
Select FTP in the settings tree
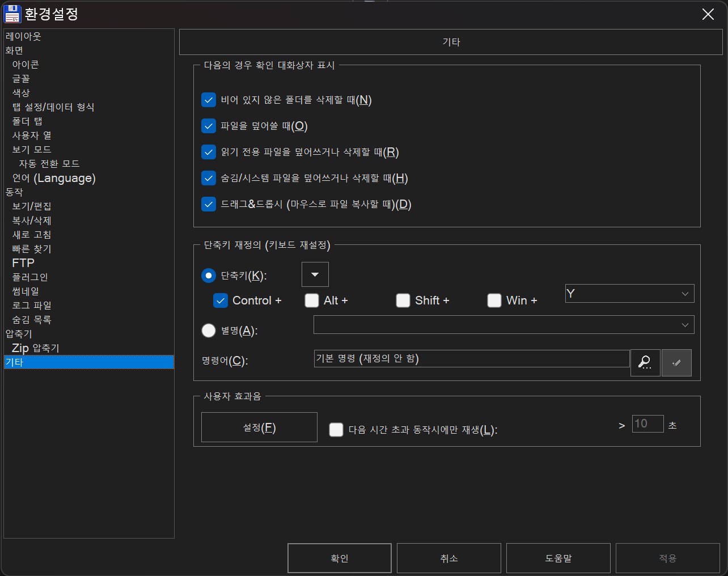(x=23, y=263)
